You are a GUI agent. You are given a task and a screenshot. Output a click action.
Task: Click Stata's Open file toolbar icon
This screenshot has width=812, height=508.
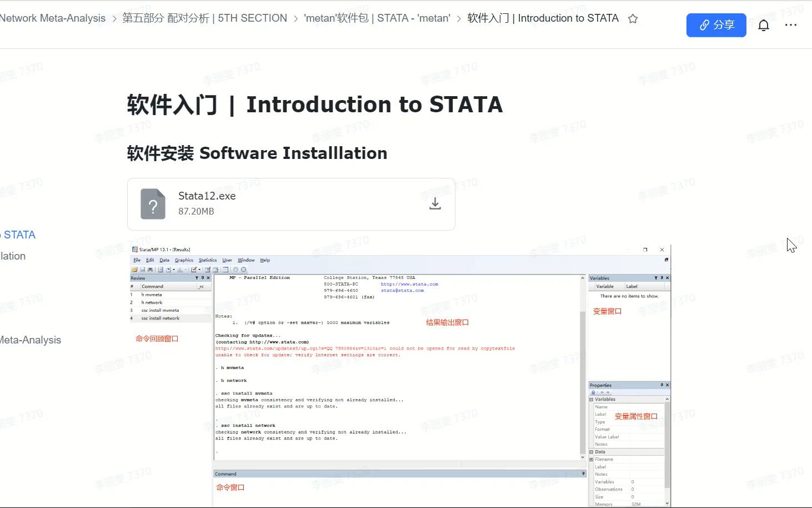tap(134, 270)
